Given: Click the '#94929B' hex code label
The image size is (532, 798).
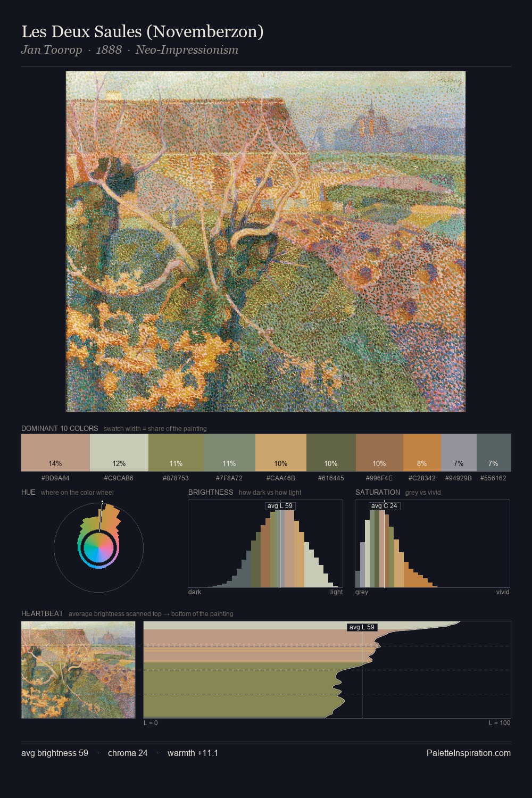Looking at the screenshot, I should click(x=459, y=478).
